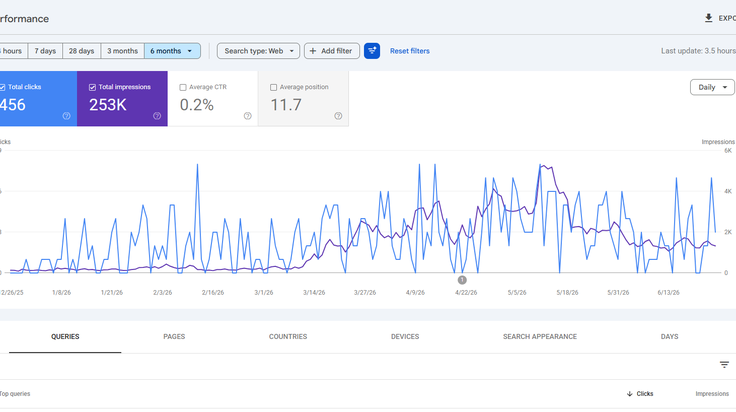This screenshot has height=412, width=736.
Task: Click the 253K total impressions value
Action: [108, 105]
